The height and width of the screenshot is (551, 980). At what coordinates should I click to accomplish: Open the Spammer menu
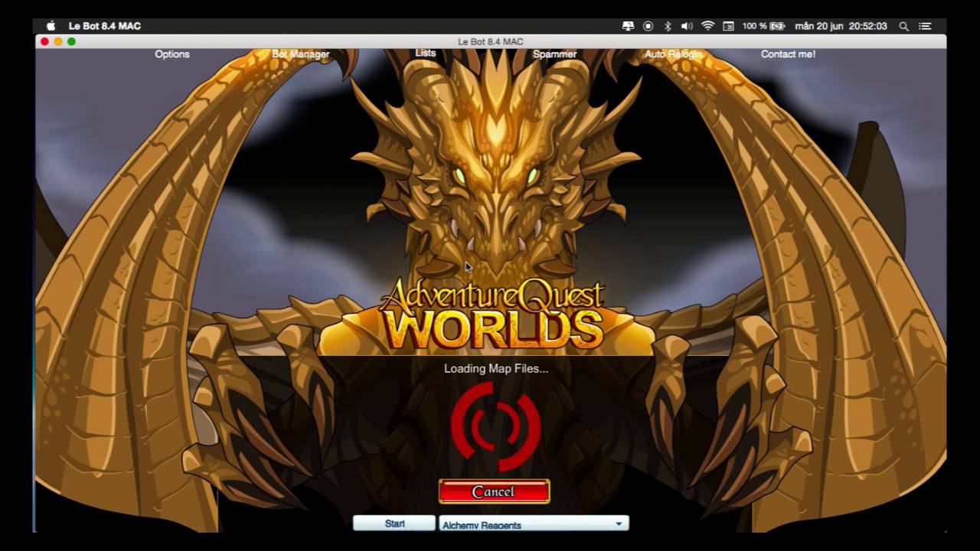(x=555, y=54)
